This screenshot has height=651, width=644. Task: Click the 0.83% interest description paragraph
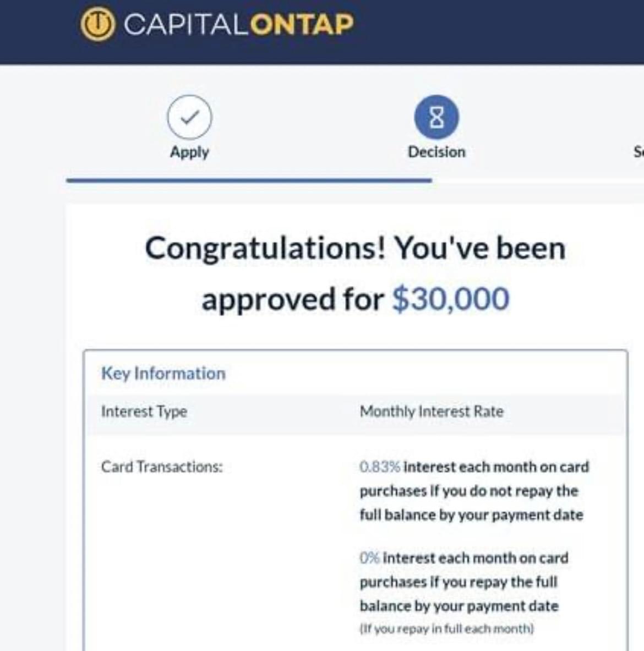pos(474,491)
